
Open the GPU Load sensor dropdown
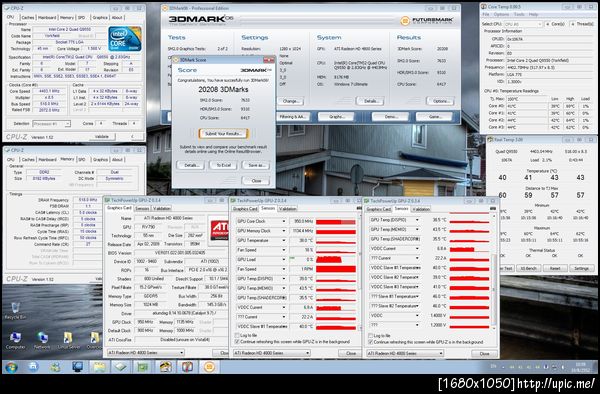tap(284, 260)
